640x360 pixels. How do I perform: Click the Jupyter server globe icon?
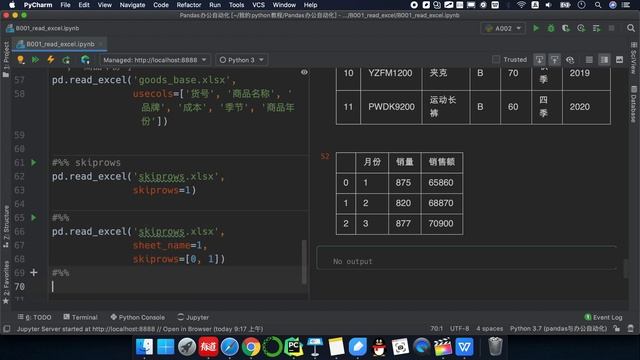coord(85,60)
